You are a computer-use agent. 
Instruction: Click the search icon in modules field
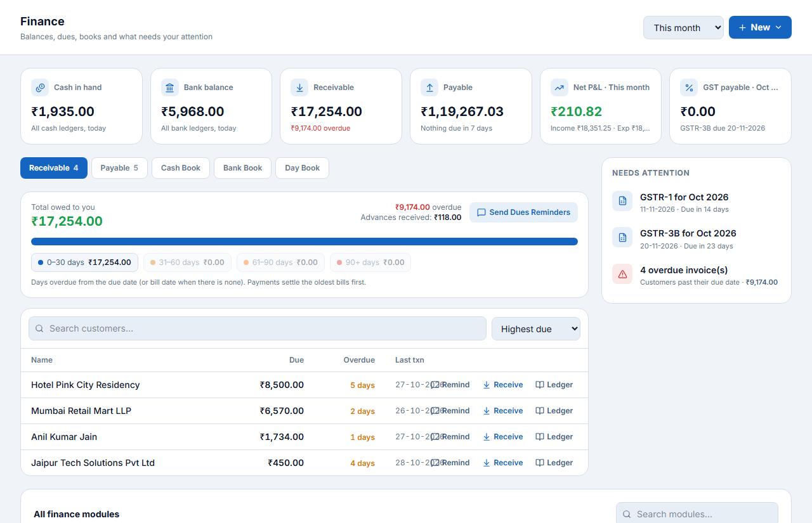(627, 514)
